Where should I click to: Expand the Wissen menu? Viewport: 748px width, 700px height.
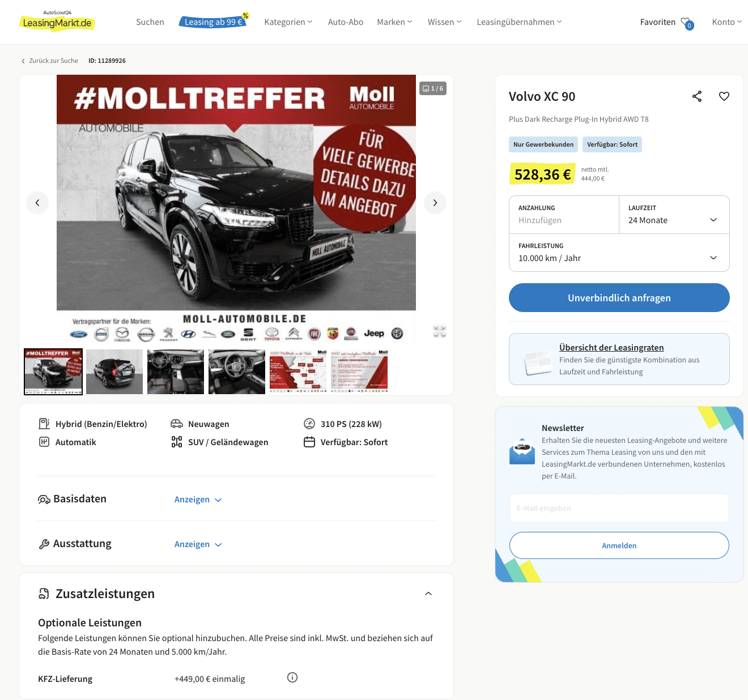(x=445, y=22)
